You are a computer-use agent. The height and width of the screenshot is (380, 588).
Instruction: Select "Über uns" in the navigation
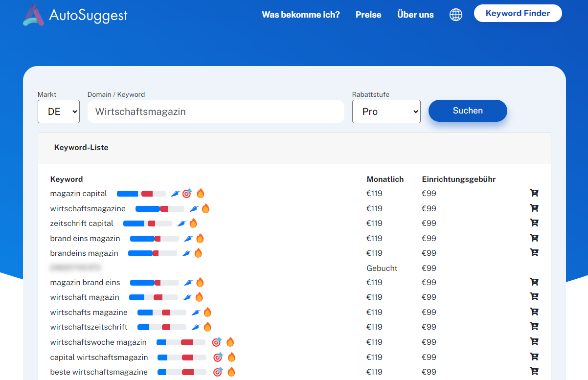click(x=415, y=15)
